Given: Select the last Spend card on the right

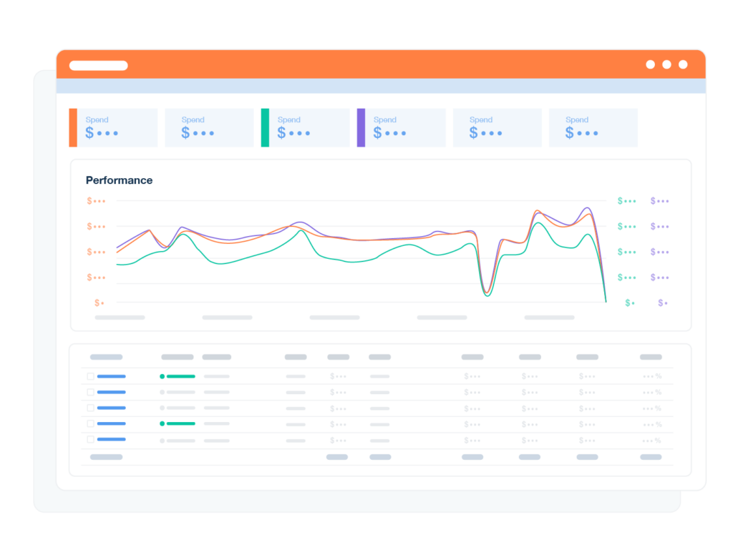Looking at the screenshot, I should click(x=593, y=128).
